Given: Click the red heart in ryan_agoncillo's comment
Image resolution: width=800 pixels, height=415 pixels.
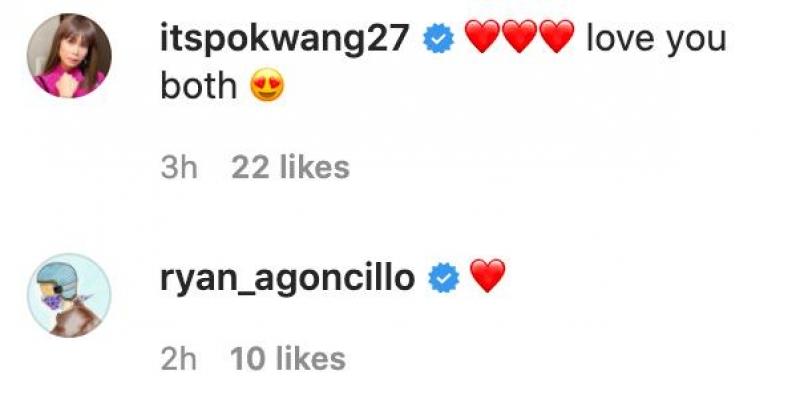Looking at the screenshot, I should [487, 276].
